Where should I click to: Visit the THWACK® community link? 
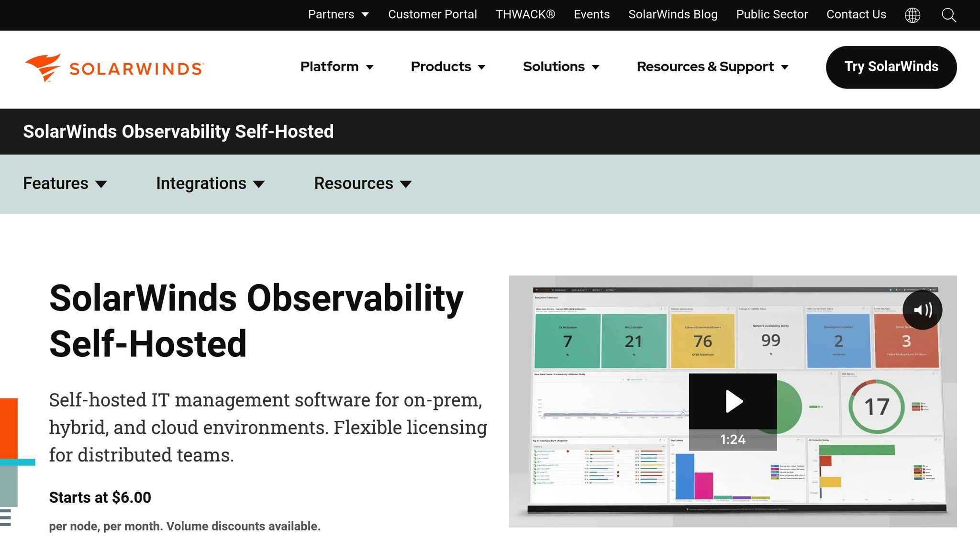(x=525, y=14)
